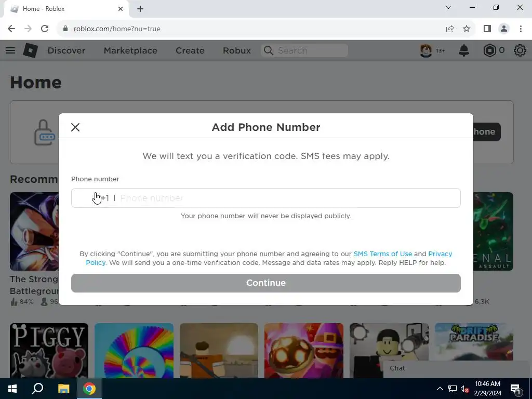Focus the Roblox search box
The height and width of the screenshot is (399, 532).
click(x=304, y=50)
